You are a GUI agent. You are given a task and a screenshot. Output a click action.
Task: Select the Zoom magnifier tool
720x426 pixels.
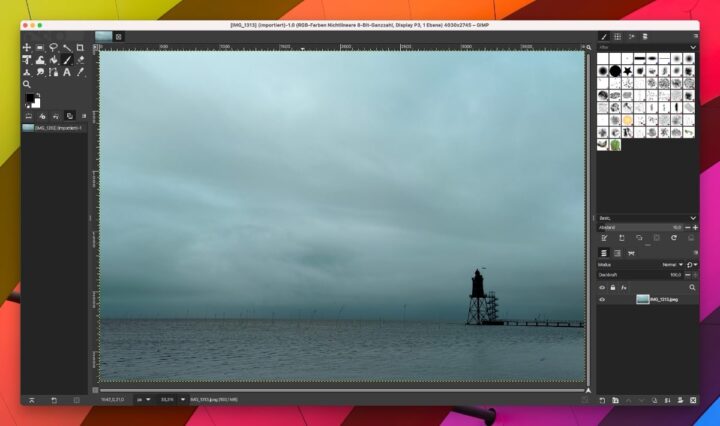27,84
